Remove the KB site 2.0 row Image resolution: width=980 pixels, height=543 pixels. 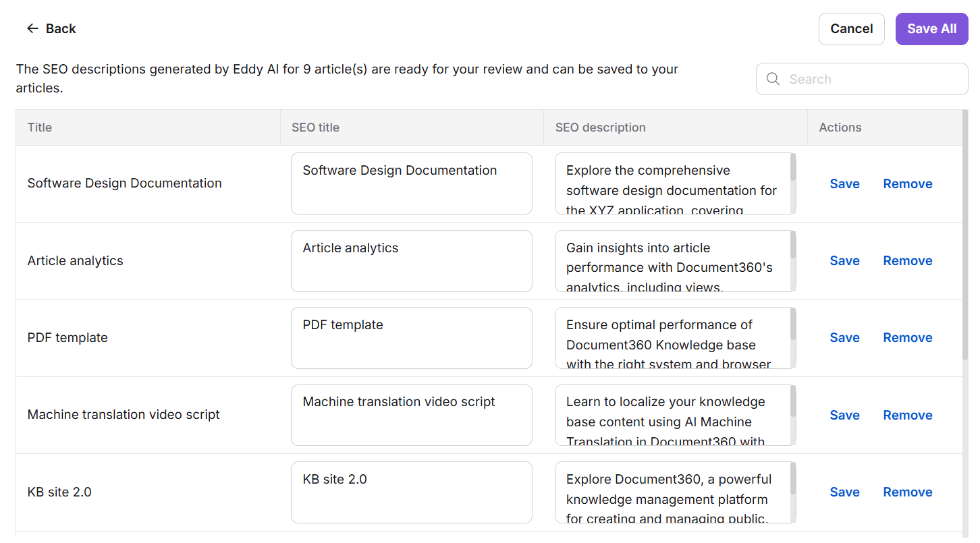click(907, 492)
